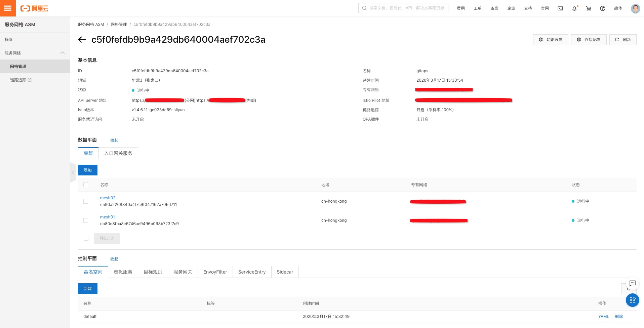Viewport: 644px width, 328px height.
Task: Open 企业 in top navigation
Action: [x=511, y=8]
